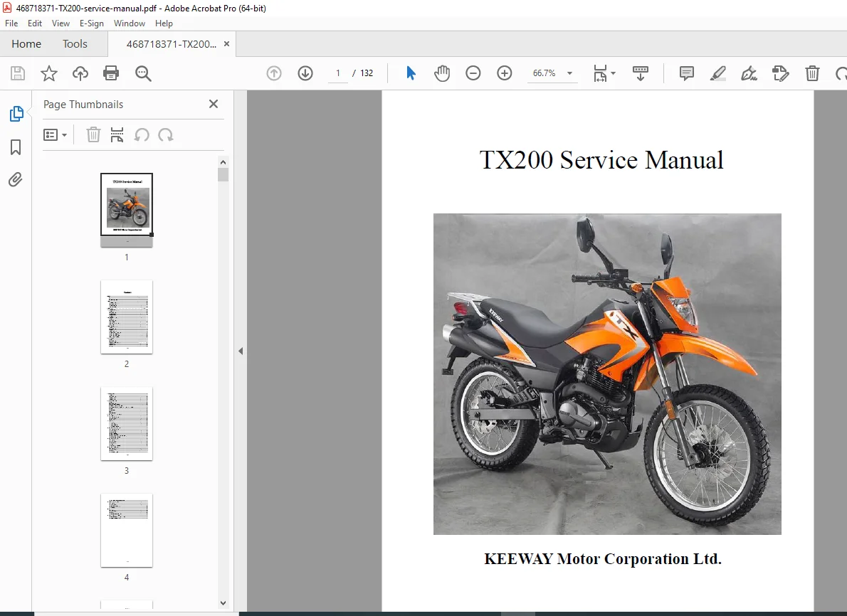Click thumbnails scrollbar up arrow

223,162
